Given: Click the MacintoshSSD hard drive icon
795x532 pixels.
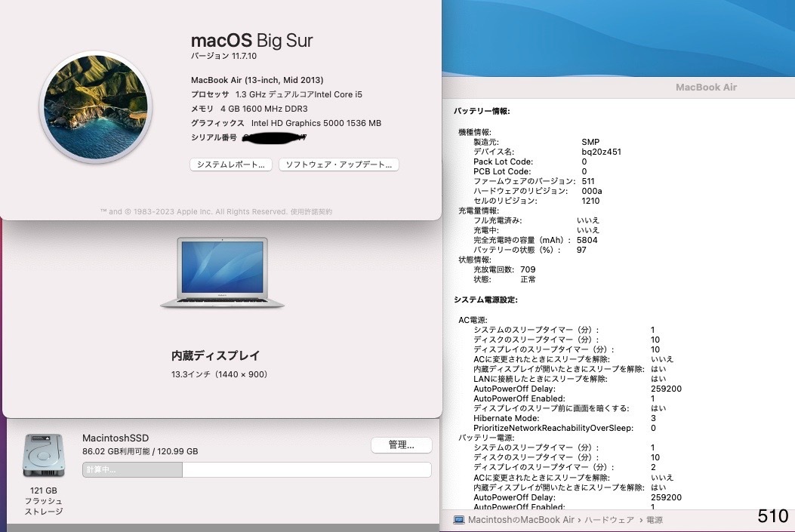Looking at the screenshot, I should click(44, 455).
